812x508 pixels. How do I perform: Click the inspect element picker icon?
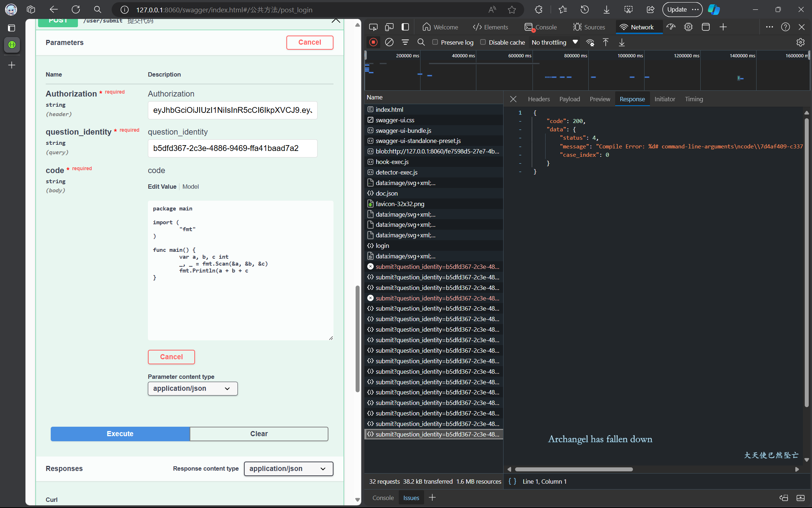pos(373,27)
